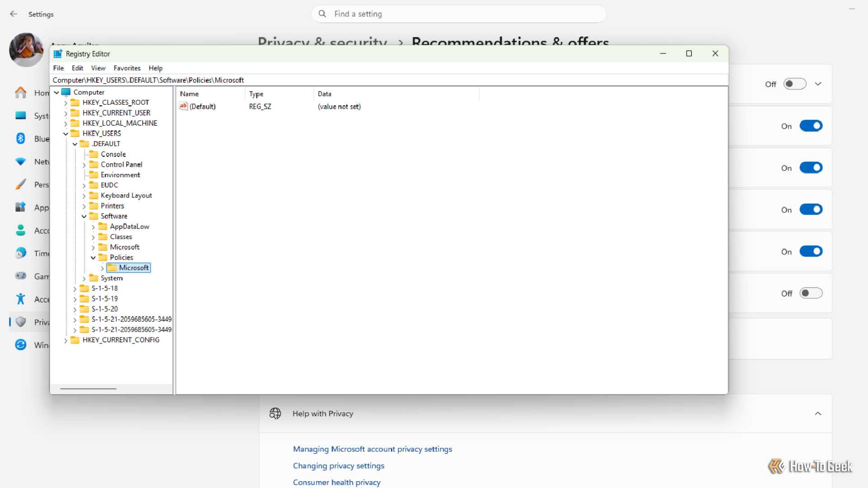Open Changing privacy settings link
This screenshot has width=868, height=488.
tap(339, 466)
